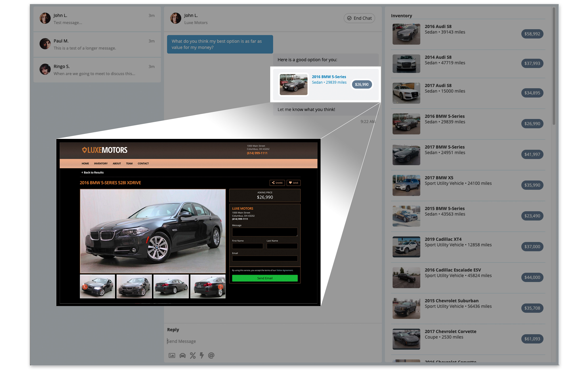588x374 pixels.
Task: Click the image attachment icon under Reply
Action: click(172, 355)
